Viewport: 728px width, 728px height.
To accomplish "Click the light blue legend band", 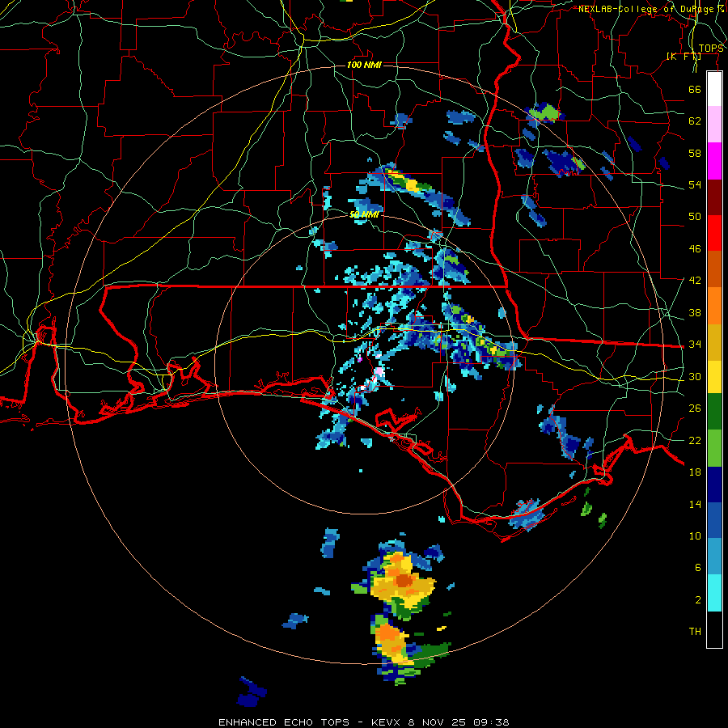I will (x=714, y=557).
